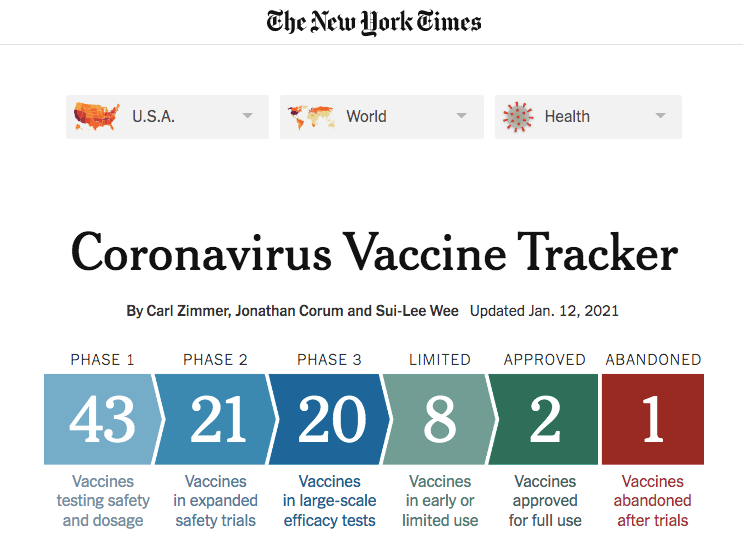Select the Phase 1 box showing 43
Viewport: 743px width, 550px height.
(103, 419)
